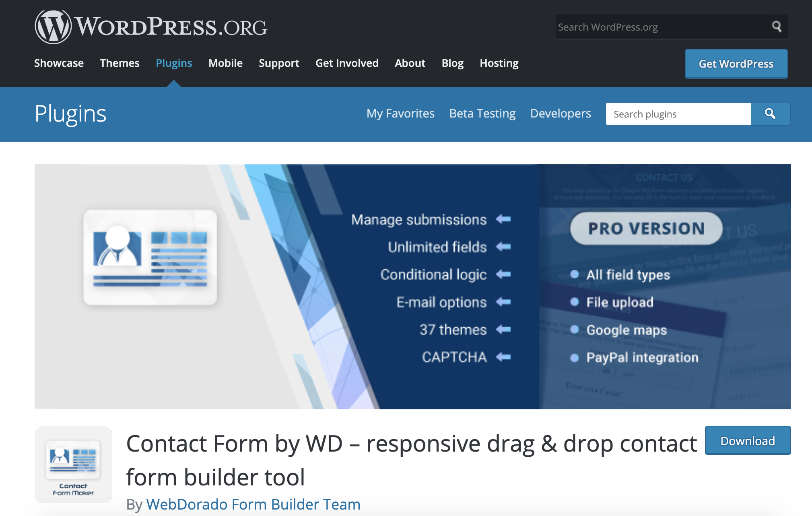Click the plugin banner image
This screenshot has width=812, height=516.
[x=412, y=287]
